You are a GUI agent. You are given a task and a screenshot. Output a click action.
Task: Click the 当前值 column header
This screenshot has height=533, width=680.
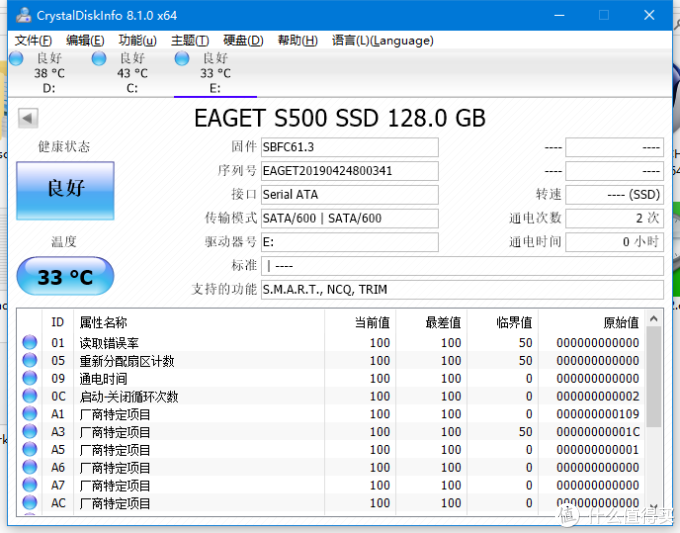pos(360,322)
